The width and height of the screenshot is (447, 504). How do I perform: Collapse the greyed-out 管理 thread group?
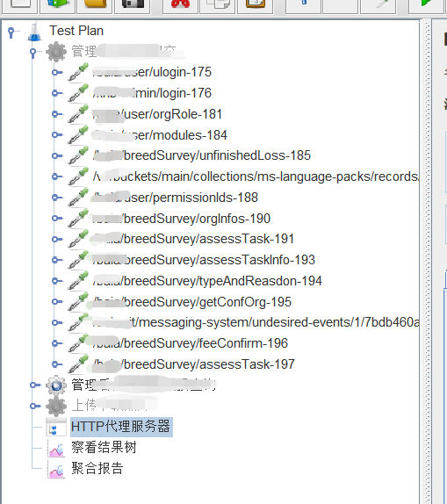tap(33, 53)
